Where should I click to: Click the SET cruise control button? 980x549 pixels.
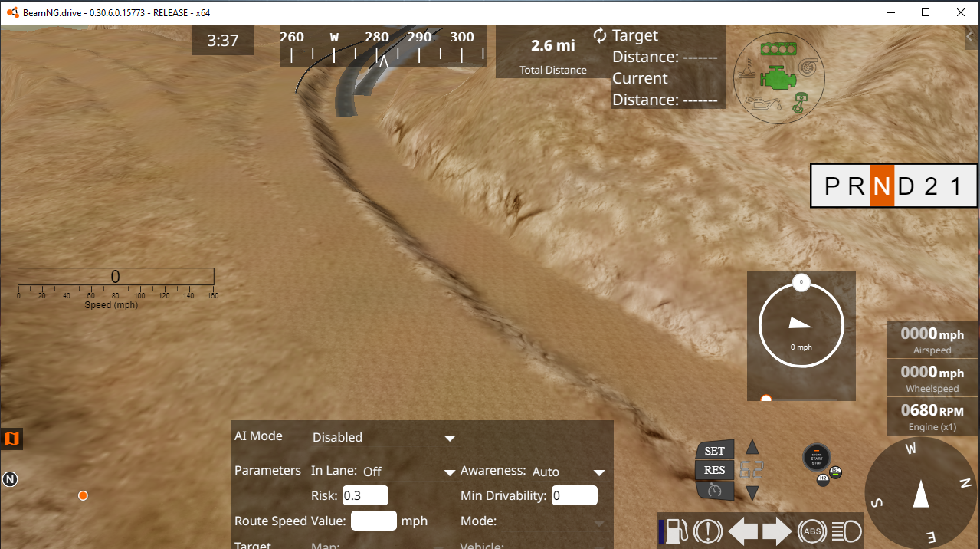coord(714,450)
